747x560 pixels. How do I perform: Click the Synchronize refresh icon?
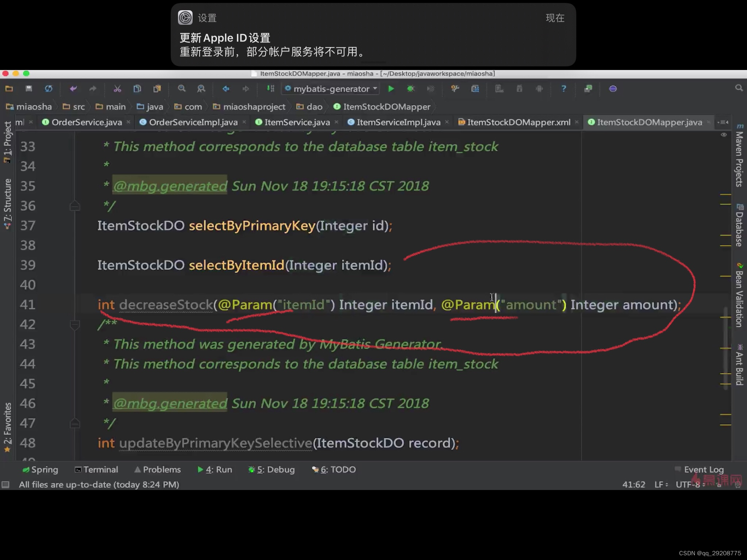[x=49, y=89]
